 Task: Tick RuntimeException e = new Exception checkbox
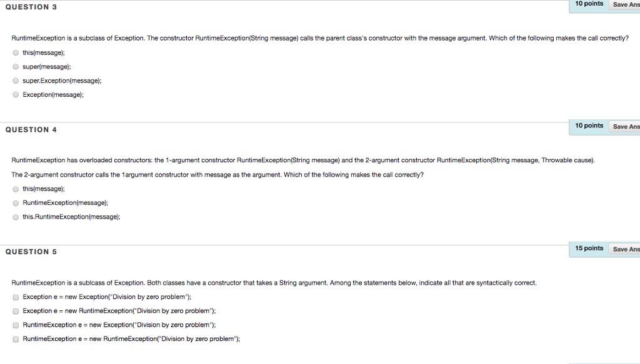16,325
